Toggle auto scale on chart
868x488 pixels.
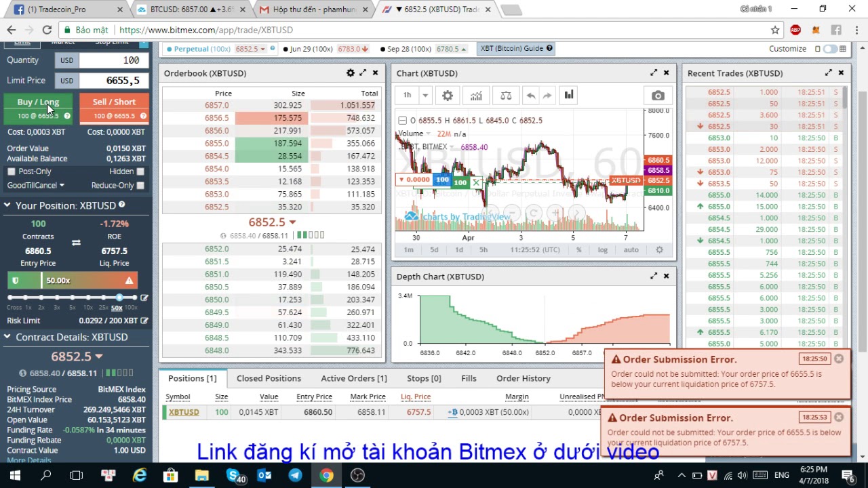(631, 250)
